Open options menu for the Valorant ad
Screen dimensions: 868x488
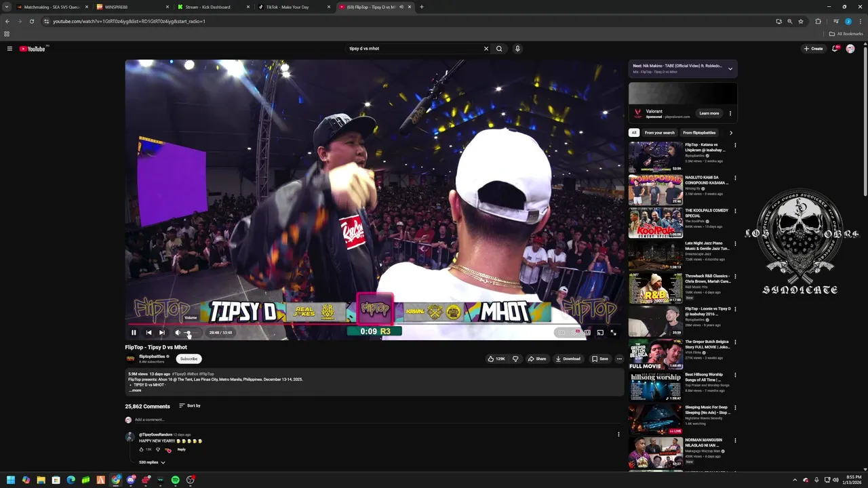(x=730, y=113)
